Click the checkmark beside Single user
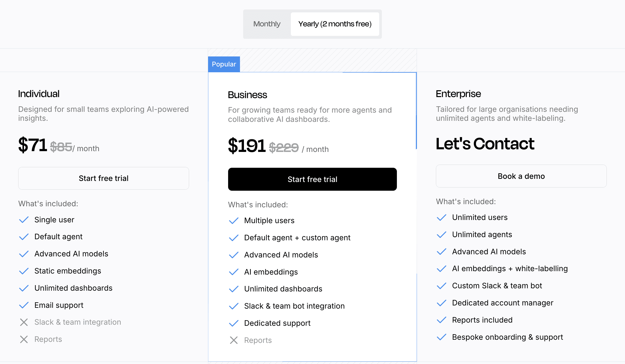This screenshot has width=625, height=364. pos(24,219)
